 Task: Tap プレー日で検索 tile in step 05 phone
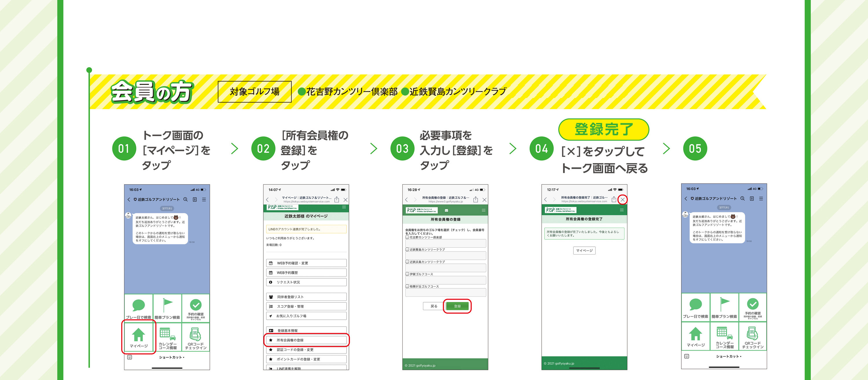click(x=696, y=307)
